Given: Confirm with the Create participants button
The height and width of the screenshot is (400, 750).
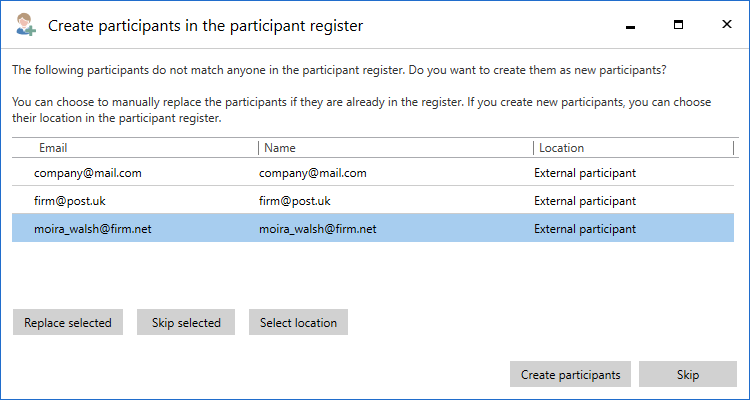Looking at the screenshot, I should click(570, 375).
